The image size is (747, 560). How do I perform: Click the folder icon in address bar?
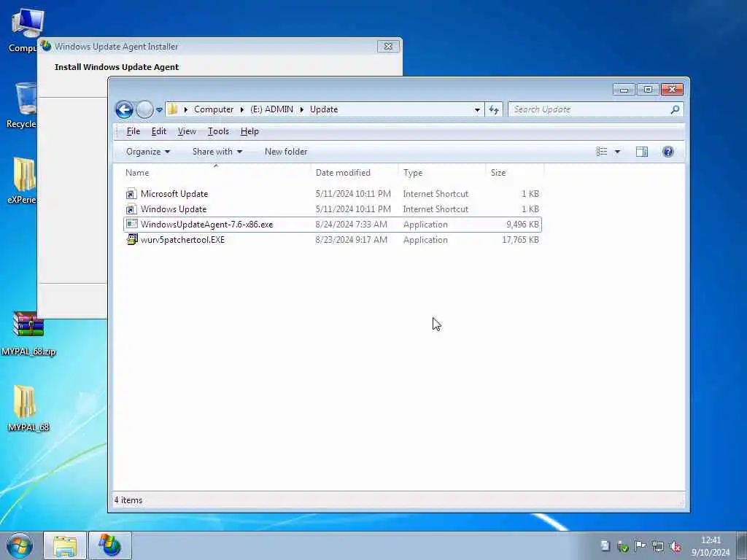tap(172, 109)
